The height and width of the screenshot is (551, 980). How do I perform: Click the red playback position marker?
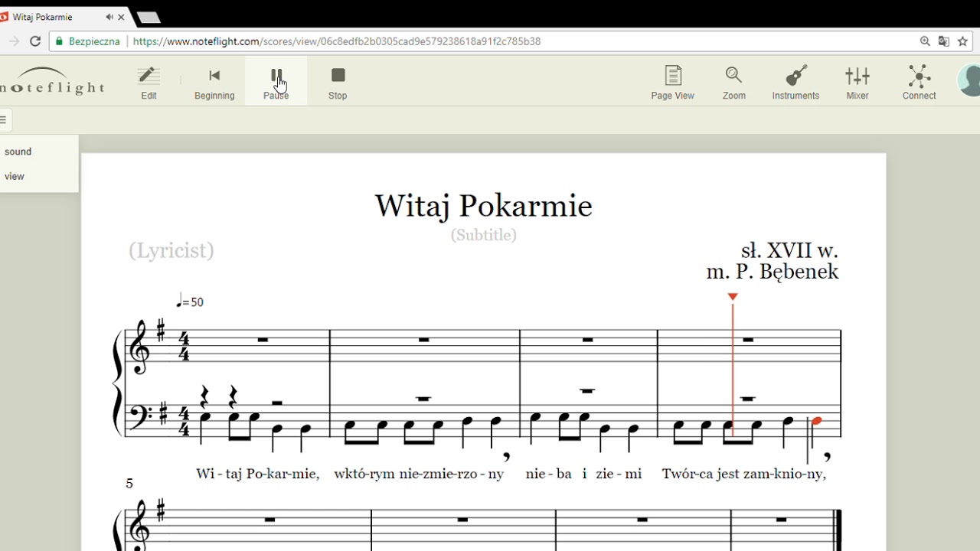(x=733, y=297)
